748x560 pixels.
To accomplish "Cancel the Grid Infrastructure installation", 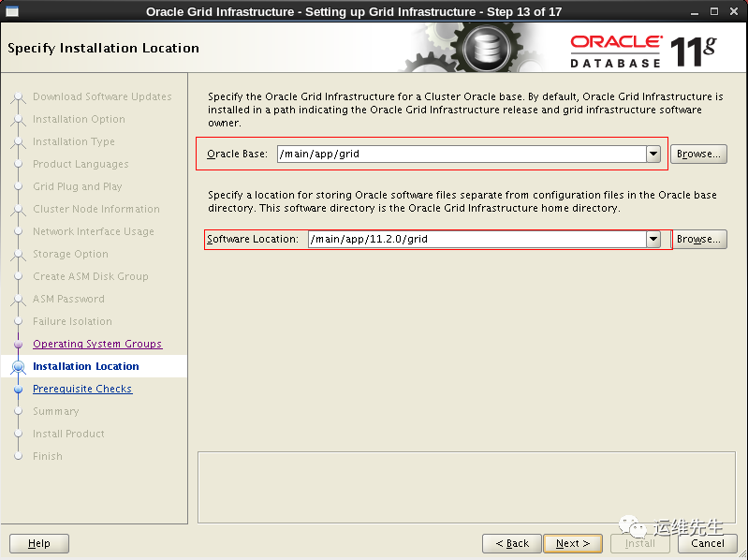I will (x=707, y=543).
